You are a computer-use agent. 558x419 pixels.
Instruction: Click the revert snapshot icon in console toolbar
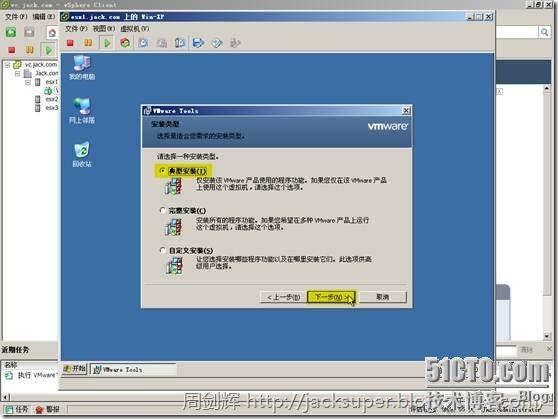pos(162,43)
